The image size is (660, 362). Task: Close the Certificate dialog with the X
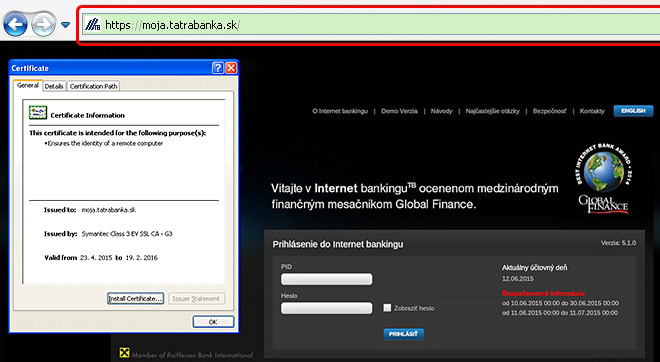(231, 68)
